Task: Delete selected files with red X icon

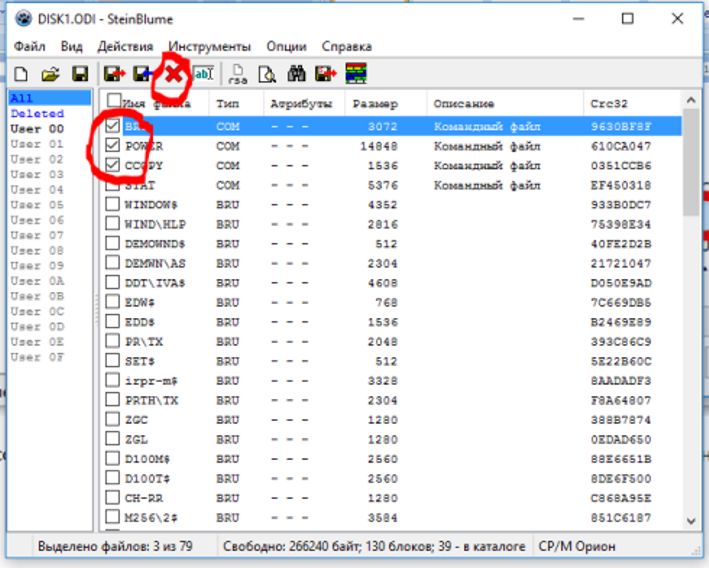Action: tap(173, 74)
